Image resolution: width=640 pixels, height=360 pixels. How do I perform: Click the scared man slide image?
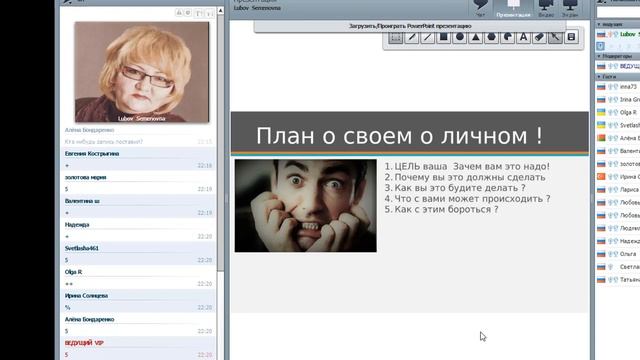[x=305, y=205]
